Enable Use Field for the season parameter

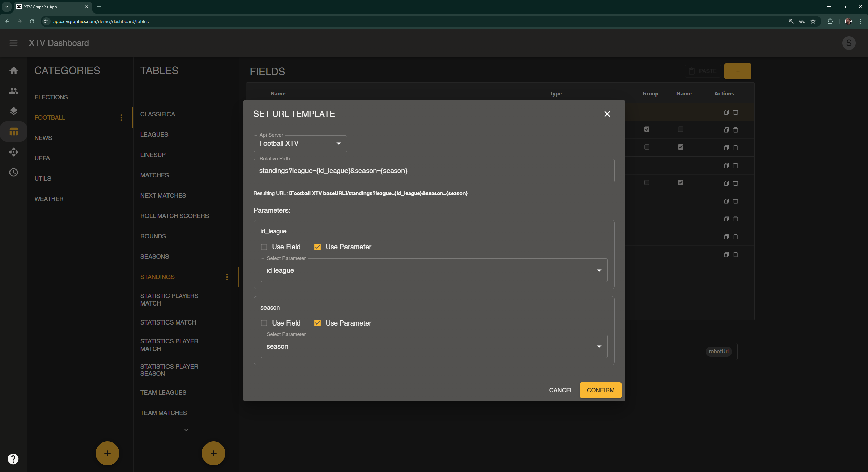click(x=264, y=323)
